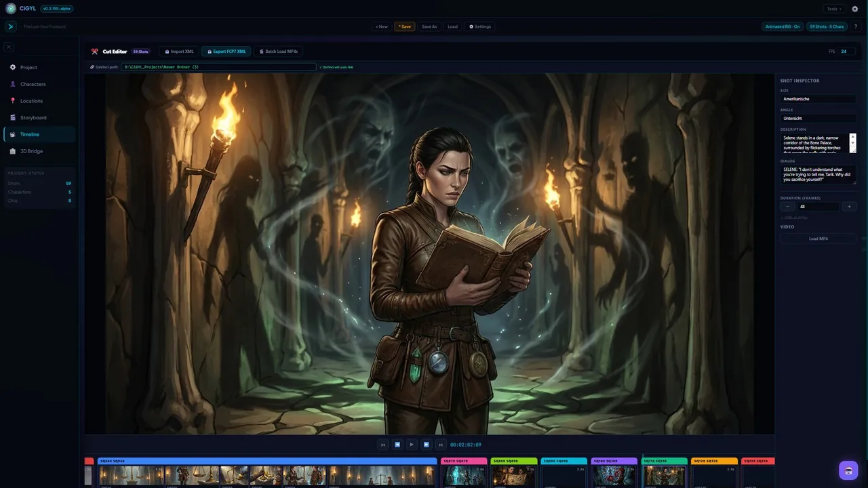
Task: Click the Project gear icon in sidebar
Action: point(13,67)
